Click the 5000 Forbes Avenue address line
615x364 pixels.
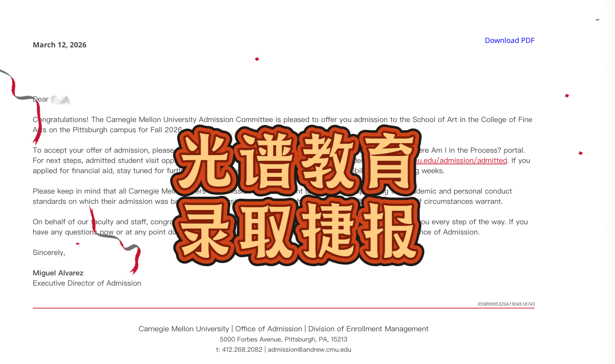(283, 339)
